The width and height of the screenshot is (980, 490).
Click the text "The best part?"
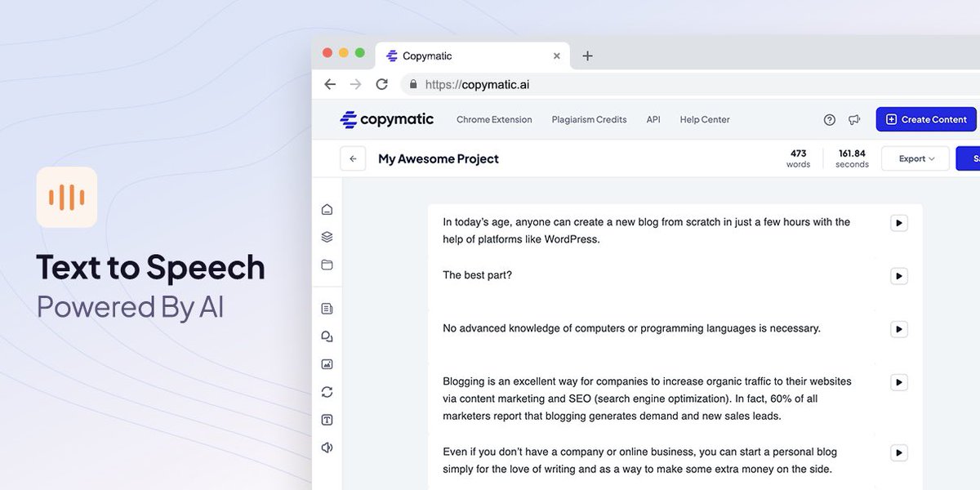pyautogui.click(x=478, y=275)
